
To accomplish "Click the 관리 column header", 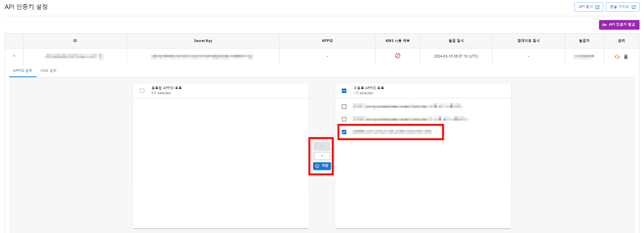I will click(x=621, y=41).
